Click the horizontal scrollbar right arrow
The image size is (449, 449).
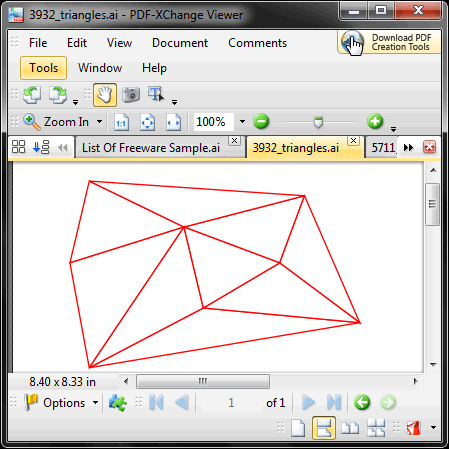415,381
